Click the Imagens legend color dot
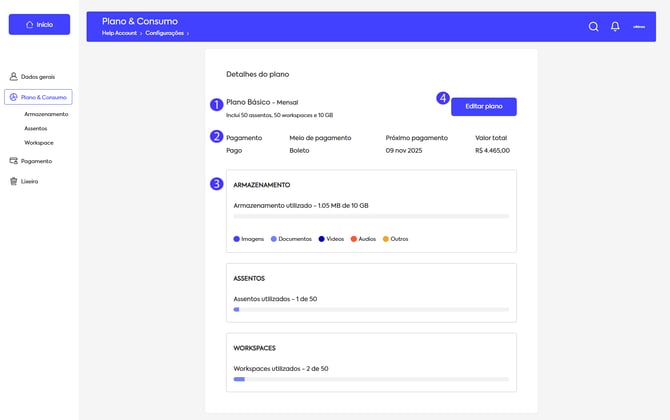The width and height of the screenshot is (670, 420). [x=237, y=239]
